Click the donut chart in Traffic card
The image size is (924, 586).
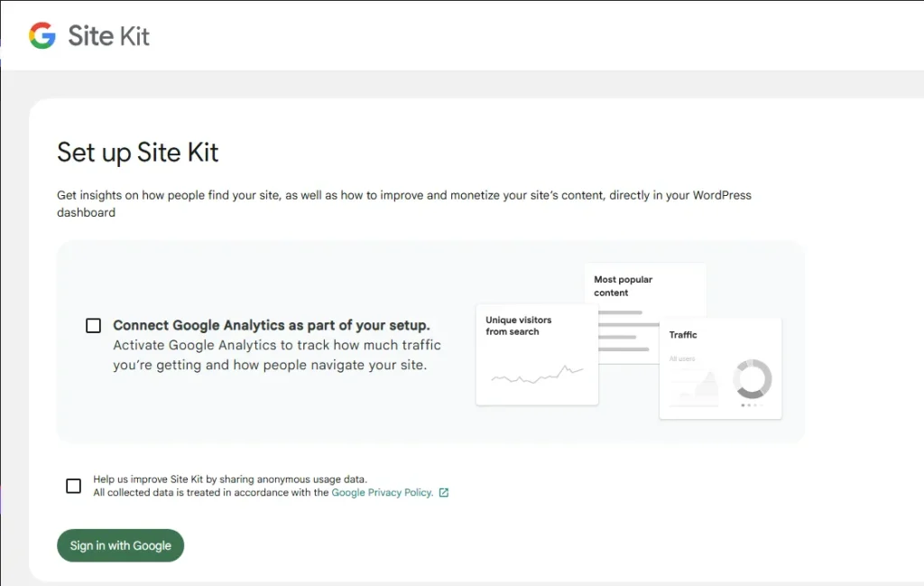(752, 378)
